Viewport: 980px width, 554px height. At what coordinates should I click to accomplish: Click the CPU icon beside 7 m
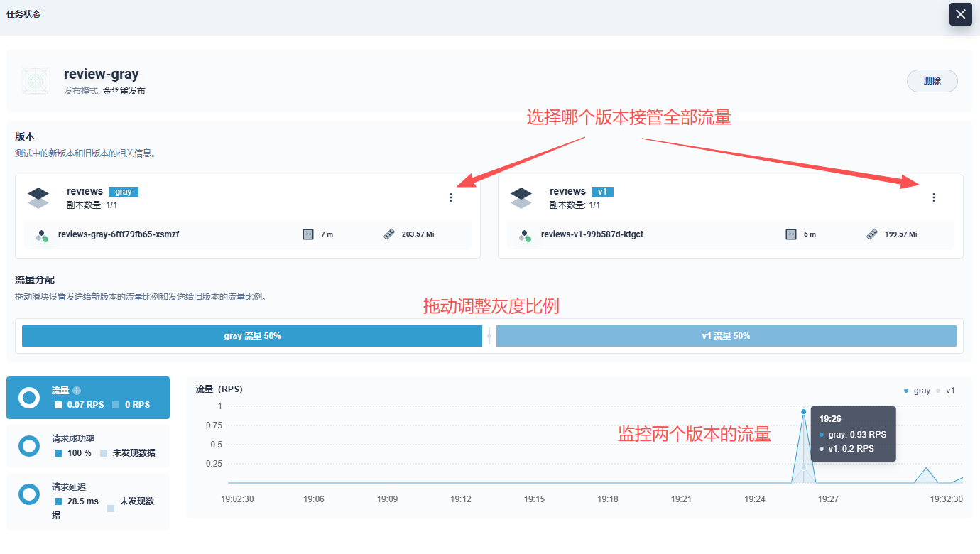tap(308, 234)
